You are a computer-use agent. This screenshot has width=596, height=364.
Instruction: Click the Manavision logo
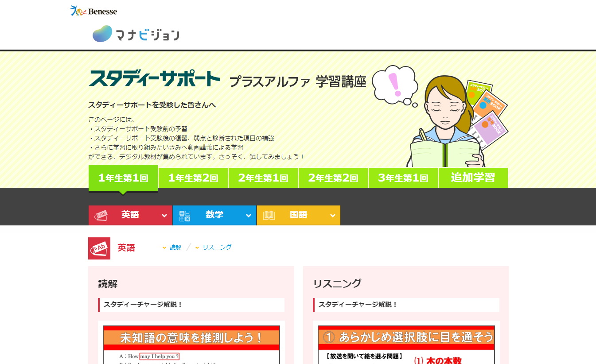coord(136,34)
